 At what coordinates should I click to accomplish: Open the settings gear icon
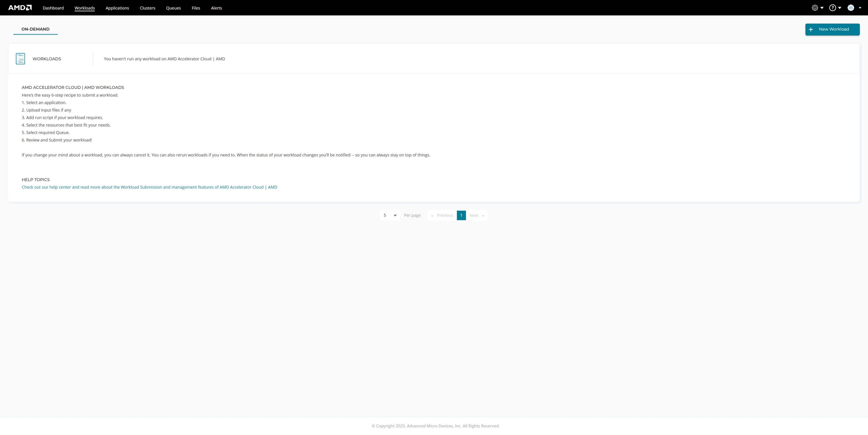pyautogui.click(x=815, y=8)
